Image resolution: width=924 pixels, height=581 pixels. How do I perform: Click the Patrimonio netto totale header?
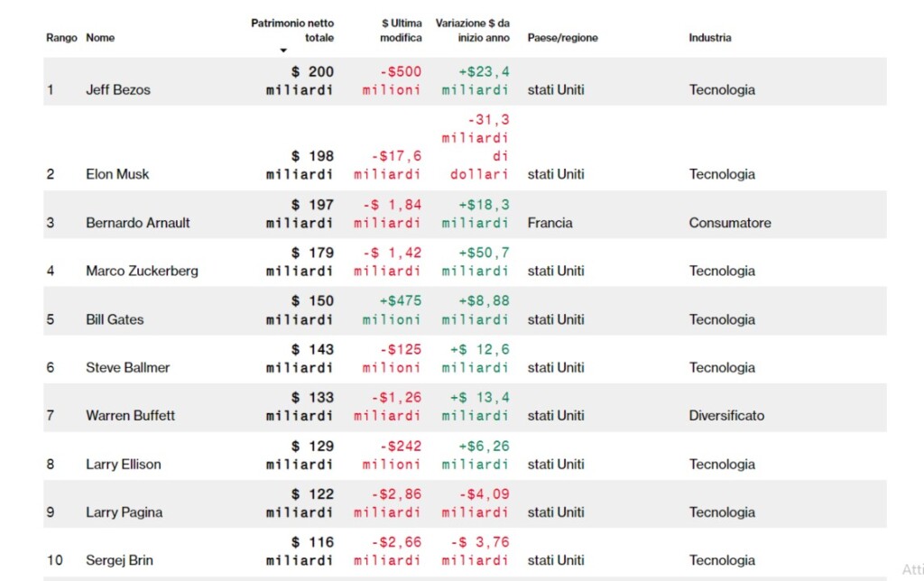tap(292, 31)
